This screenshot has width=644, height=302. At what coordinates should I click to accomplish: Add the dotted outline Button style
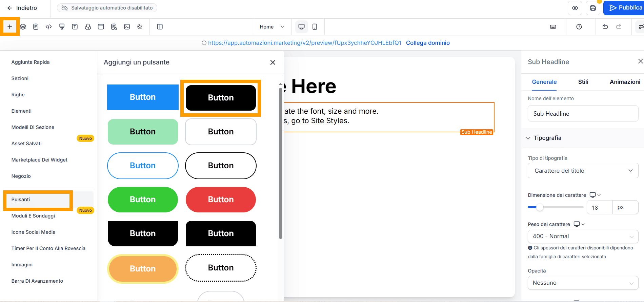click(x=221, y=268)
